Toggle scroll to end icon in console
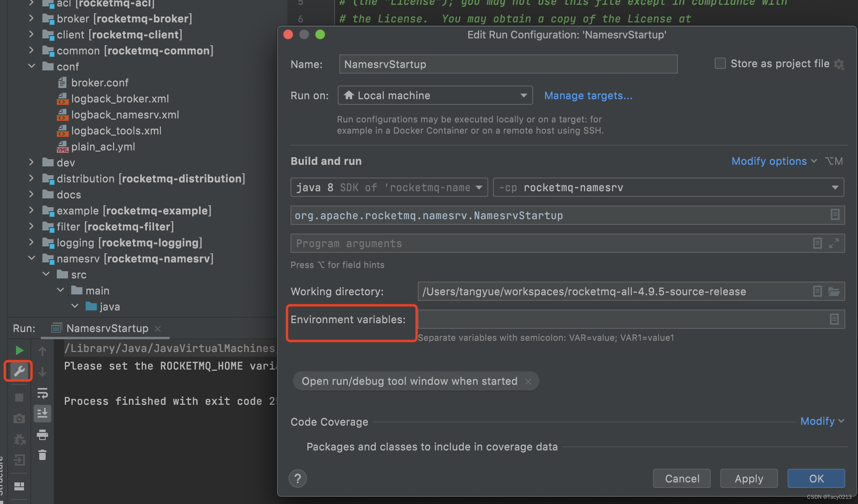 (x=42, y=413)
